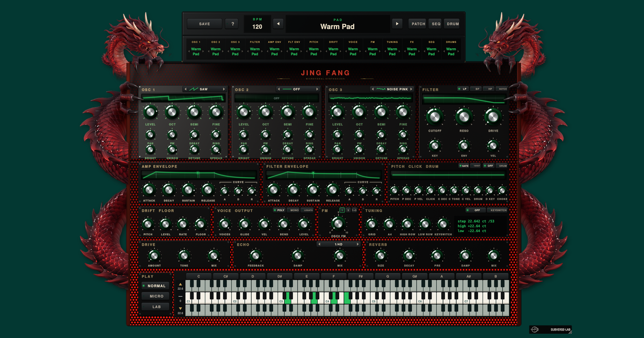Enable the LP filter type

(x=463, y=89)
